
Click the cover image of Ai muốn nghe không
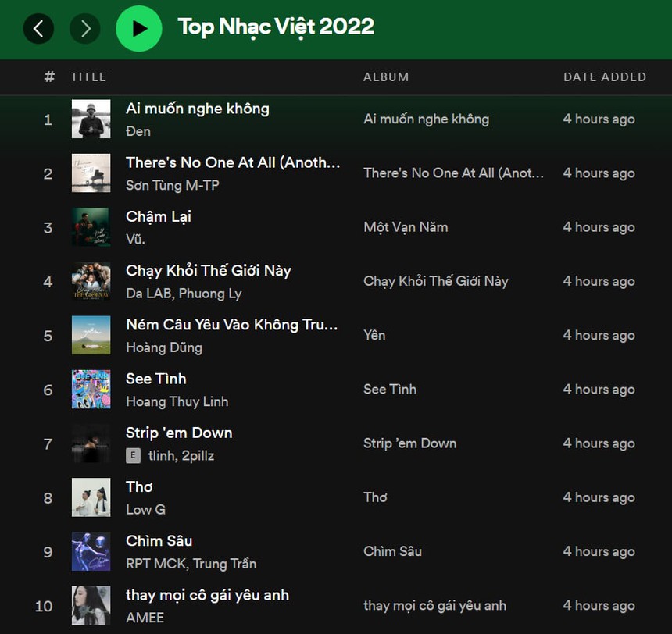click(x=91, y=119)
